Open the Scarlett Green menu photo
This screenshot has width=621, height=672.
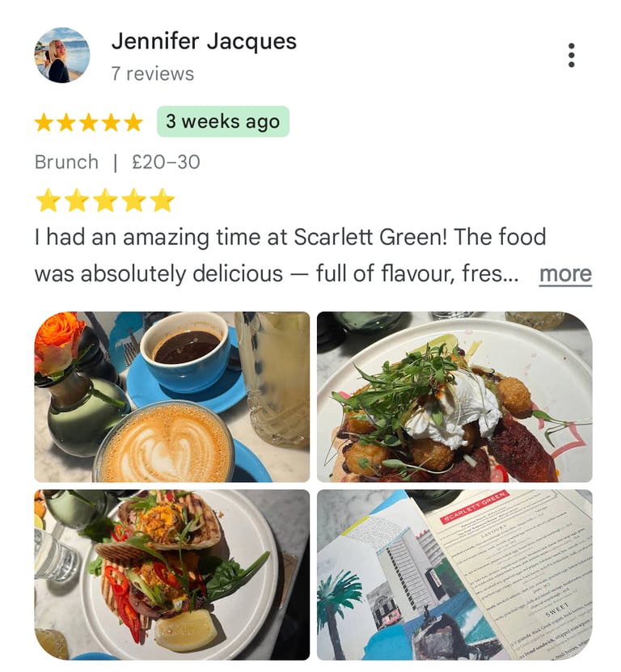pos(454,575)
